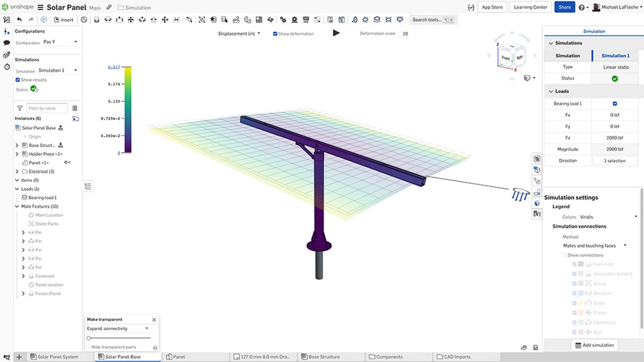Toggle the Show deformation checkbox

(x=275, y=34)
